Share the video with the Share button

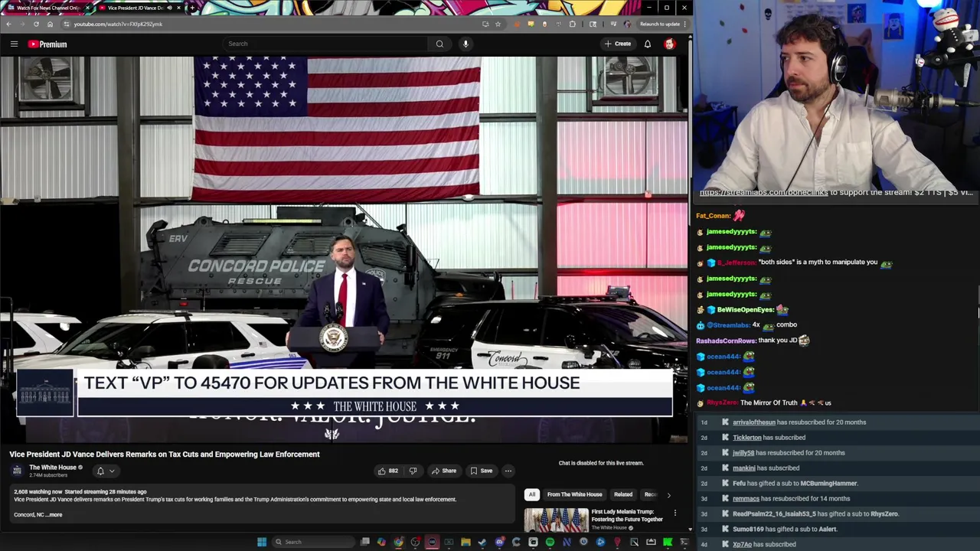pos(444,471)
